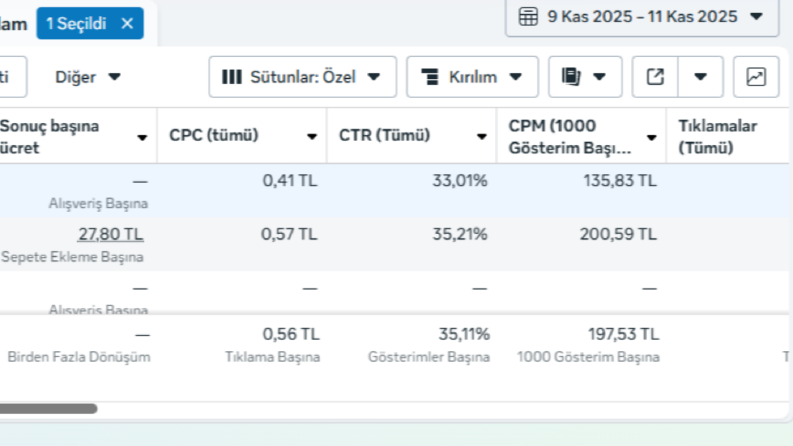Click the '1000 Gösterim Başına' summary label
This screenshot has width=793, height=446.
tap(588, 357)
